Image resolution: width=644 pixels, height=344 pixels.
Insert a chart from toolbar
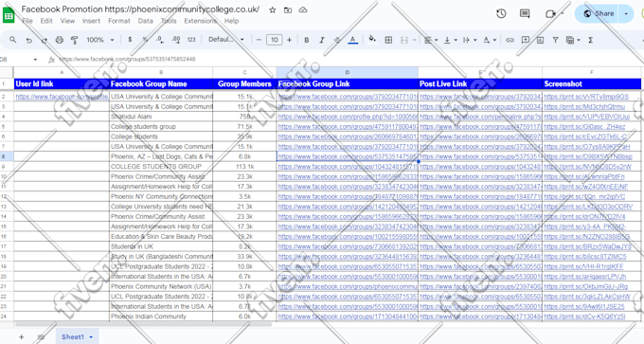point(540,40)
